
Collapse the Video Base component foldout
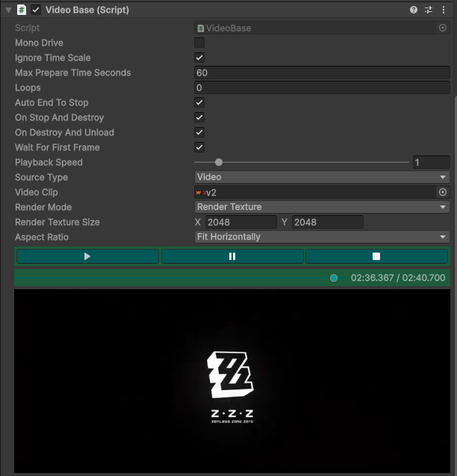[x=8, y=10]
